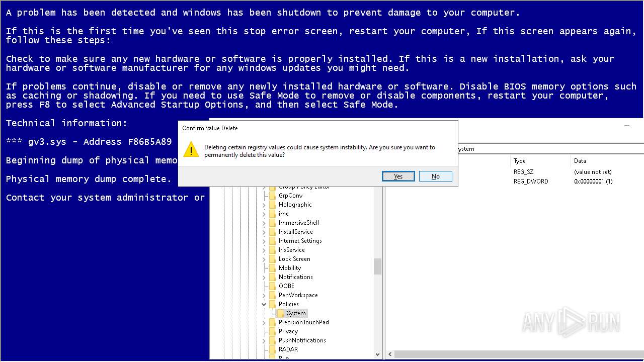Click the values pane horizontal scrollbar track
644x362 pixels.
tap(518, 354)
